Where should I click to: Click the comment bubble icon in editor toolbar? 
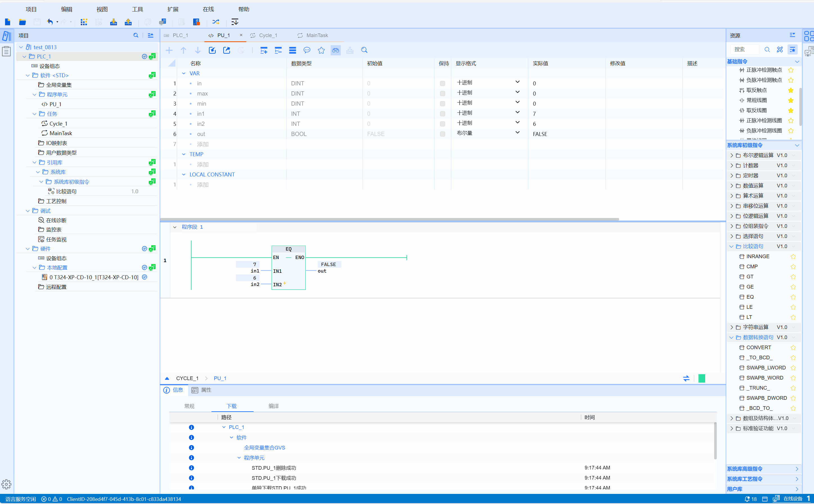coord(306,50)
